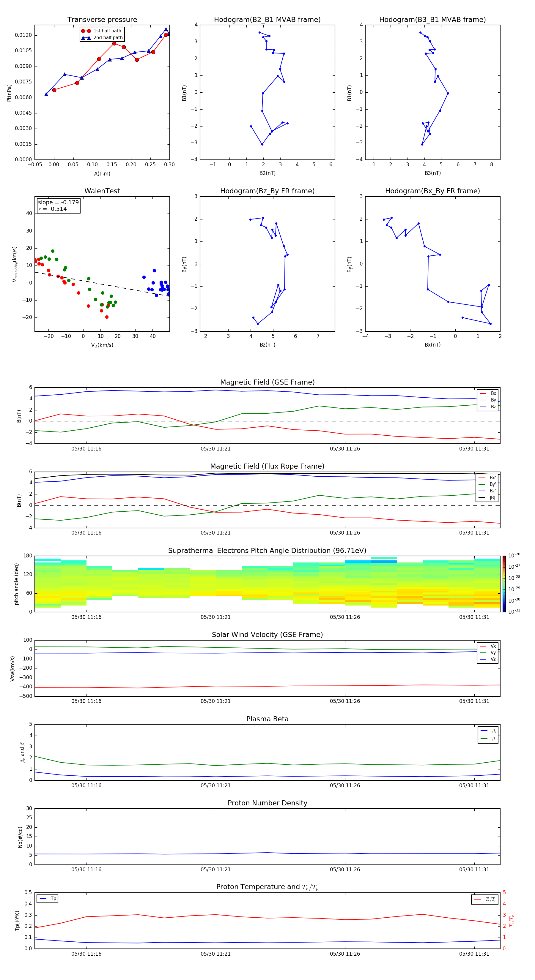
Task: Click the "Hodogram(B3_B1 MVAB frame)" title
Action: tap(432, 20)
